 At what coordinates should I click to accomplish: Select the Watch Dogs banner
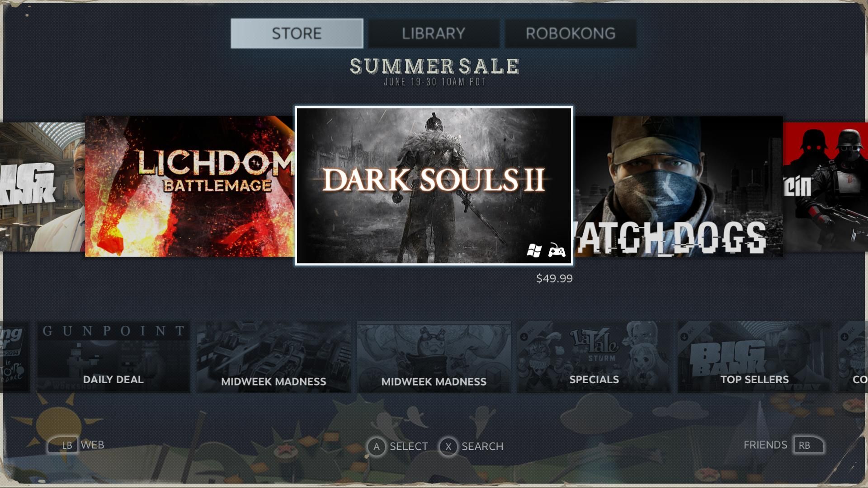coord(678,186)
